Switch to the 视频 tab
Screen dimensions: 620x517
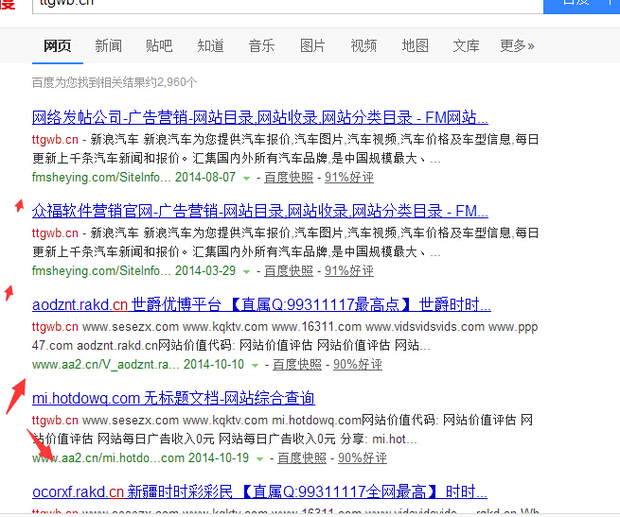pos(363,46)
